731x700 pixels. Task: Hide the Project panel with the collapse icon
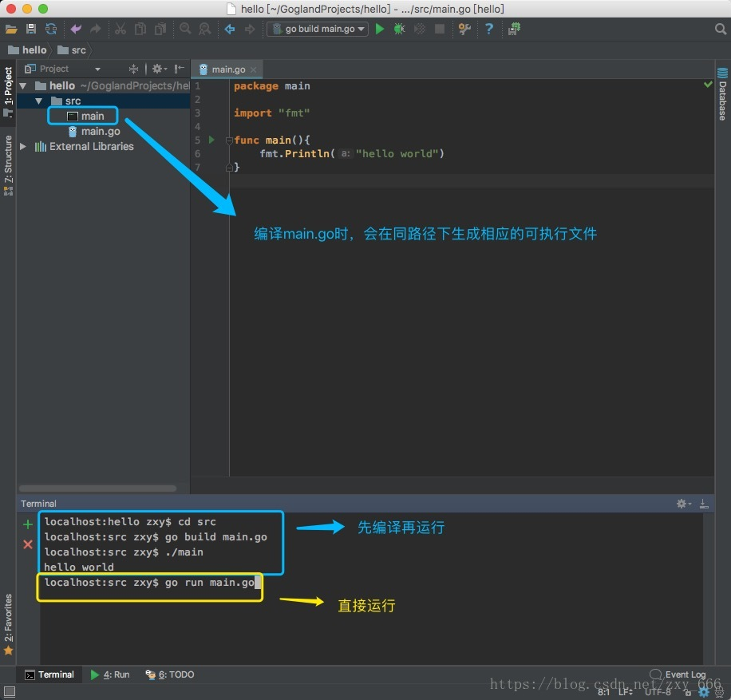(179, 69)
